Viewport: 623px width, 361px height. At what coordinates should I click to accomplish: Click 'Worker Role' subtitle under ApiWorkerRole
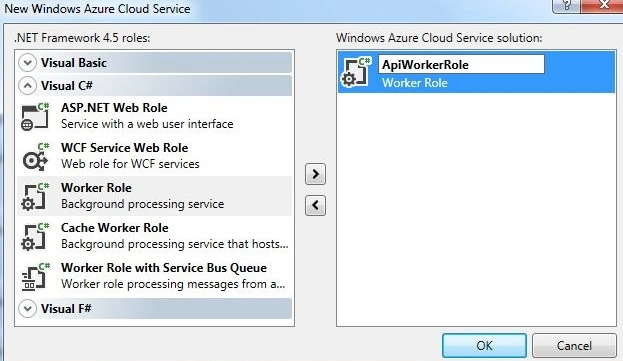pos(414,83)
